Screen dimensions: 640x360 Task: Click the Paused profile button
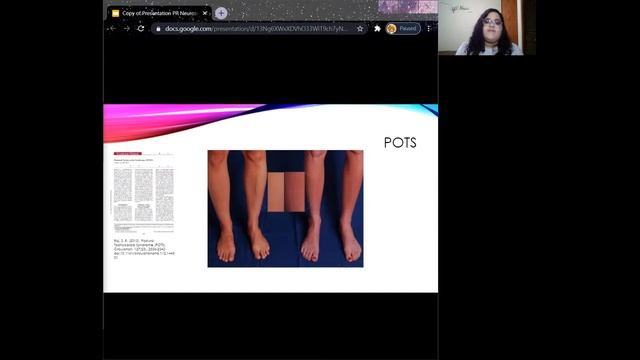coord(403,29)
